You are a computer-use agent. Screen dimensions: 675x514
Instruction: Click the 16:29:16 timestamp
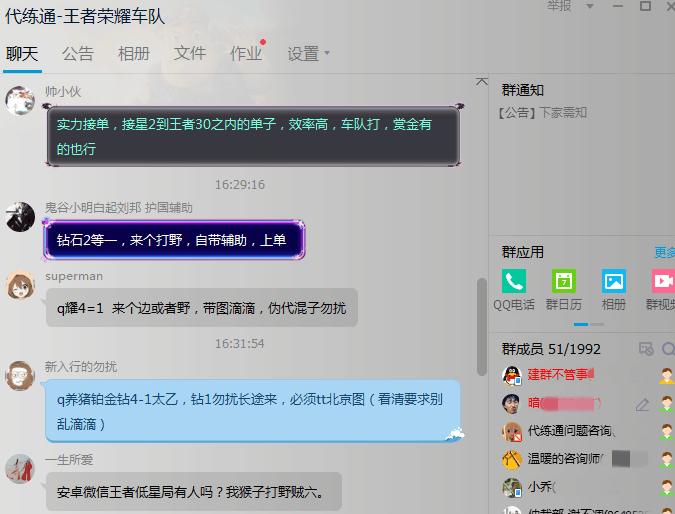click(240, 185)
